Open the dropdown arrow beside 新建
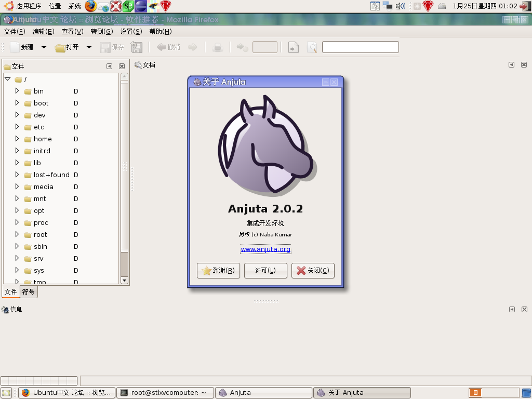 click(x=44, y=47)
